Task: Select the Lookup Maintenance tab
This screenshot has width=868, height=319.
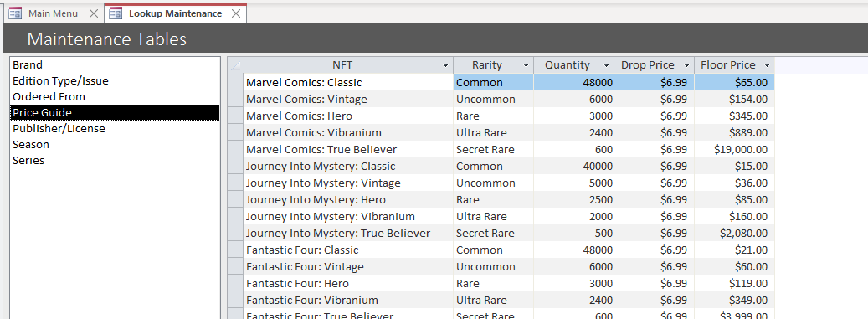Action: (176, 13)
